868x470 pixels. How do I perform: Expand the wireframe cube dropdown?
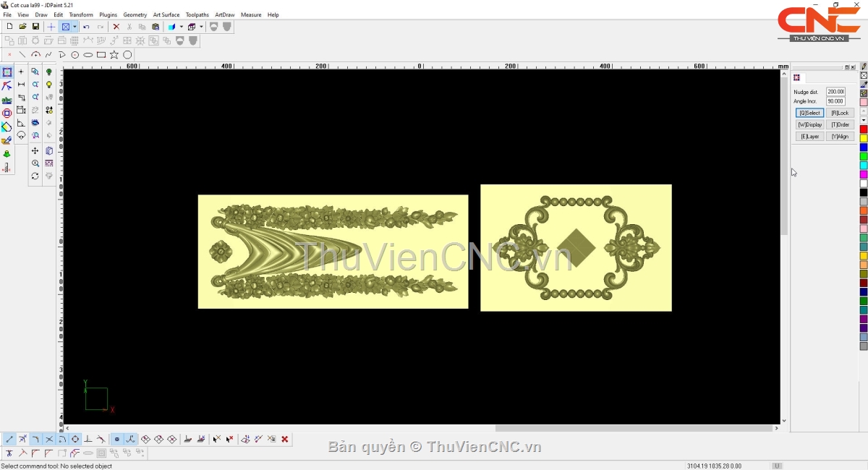201,27
